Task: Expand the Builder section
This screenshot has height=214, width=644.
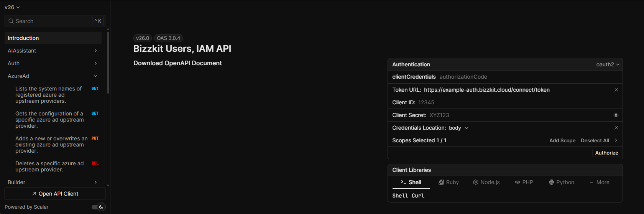Action: [95, 182]
